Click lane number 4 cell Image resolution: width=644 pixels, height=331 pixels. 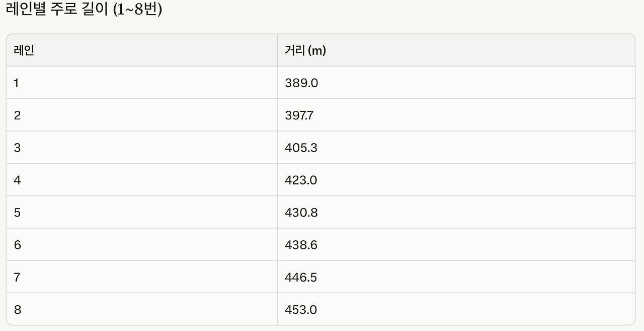point(17,180)
